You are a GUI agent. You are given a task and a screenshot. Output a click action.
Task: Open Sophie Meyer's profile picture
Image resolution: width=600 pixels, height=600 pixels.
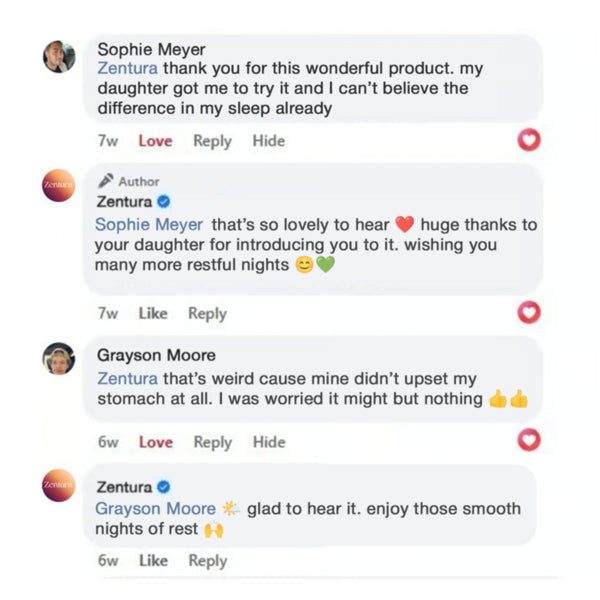click(x=59, y=57)
